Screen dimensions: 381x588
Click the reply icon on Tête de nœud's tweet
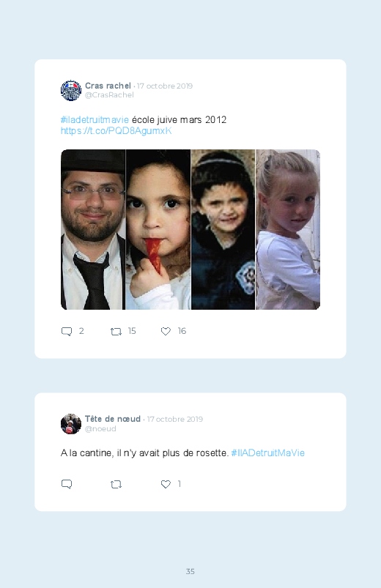pos(67,484)
